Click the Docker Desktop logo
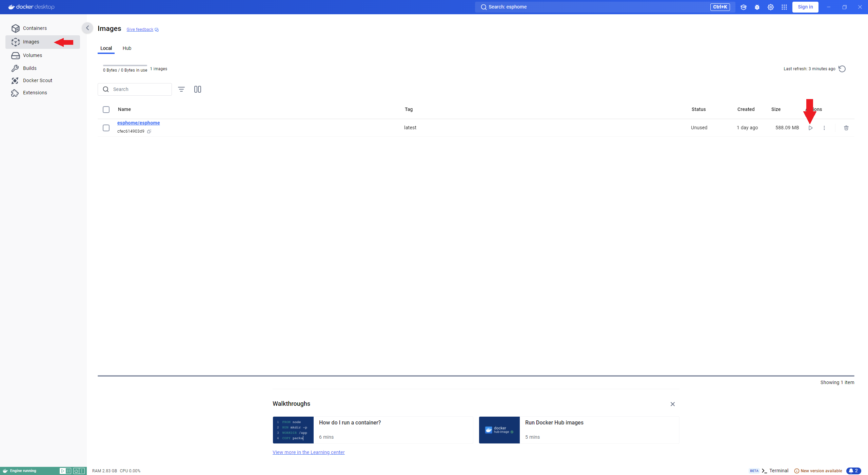 click(x=31, y=7)
